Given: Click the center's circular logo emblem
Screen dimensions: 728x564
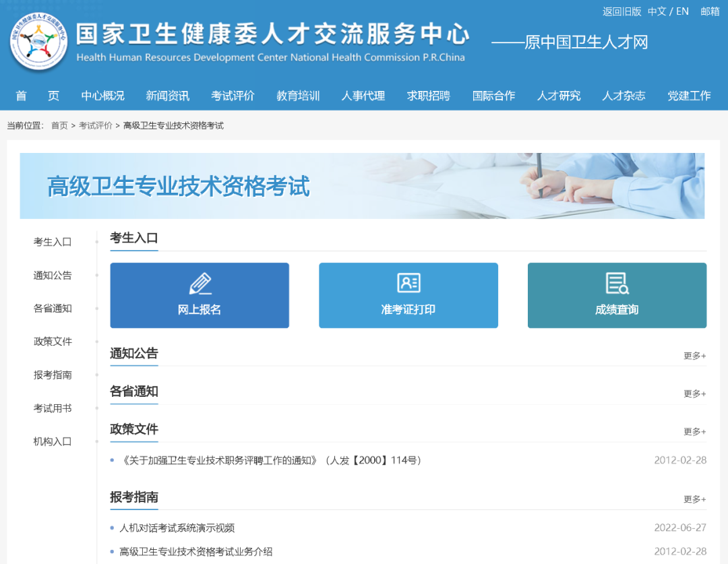Looking at the screenshot, I should [x=38, y=42].
